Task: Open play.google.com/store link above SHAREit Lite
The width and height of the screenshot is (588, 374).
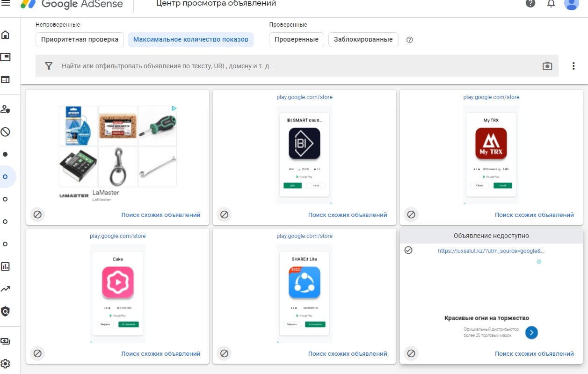Action: click(305, 236)
